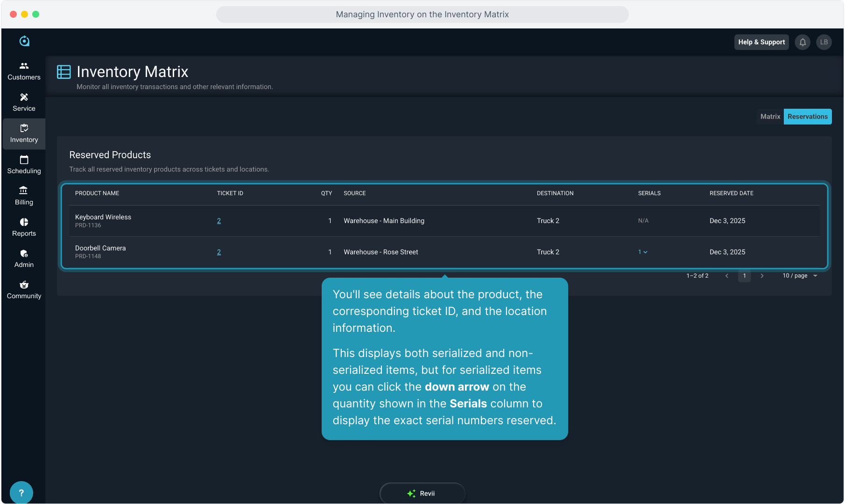Select the Inventory sidebar item

click(x=24, y=133)
